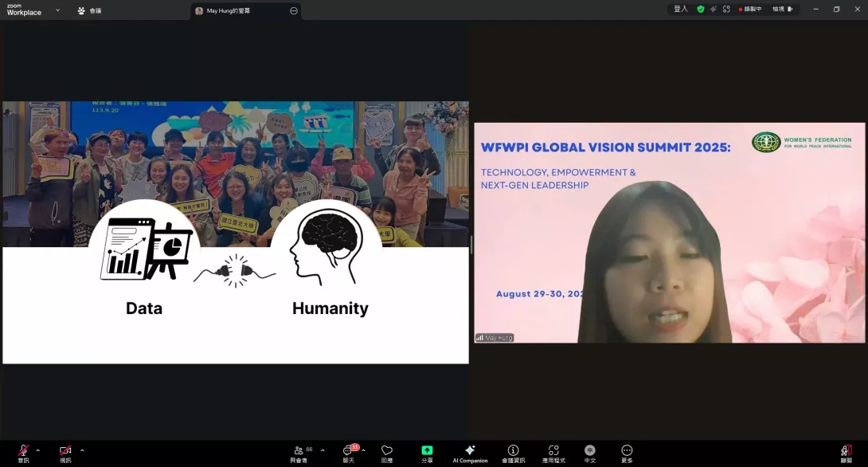Open the 中文 language interpretation option
The width and height of the screenshot is (868, 467).
tap(590, 453)
